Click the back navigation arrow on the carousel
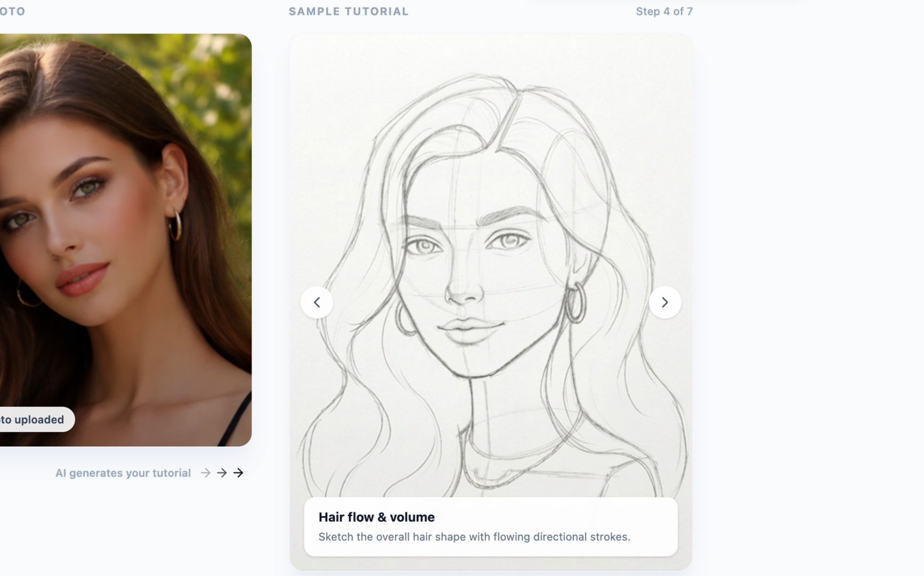Screen dimensions: 924x576 click(317, 302)
